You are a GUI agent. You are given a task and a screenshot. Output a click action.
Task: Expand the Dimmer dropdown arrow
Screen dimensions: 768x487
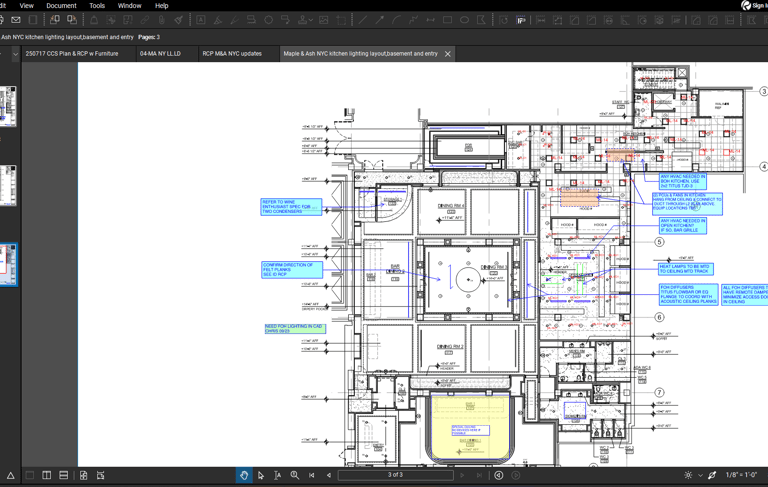click(700, 475)
